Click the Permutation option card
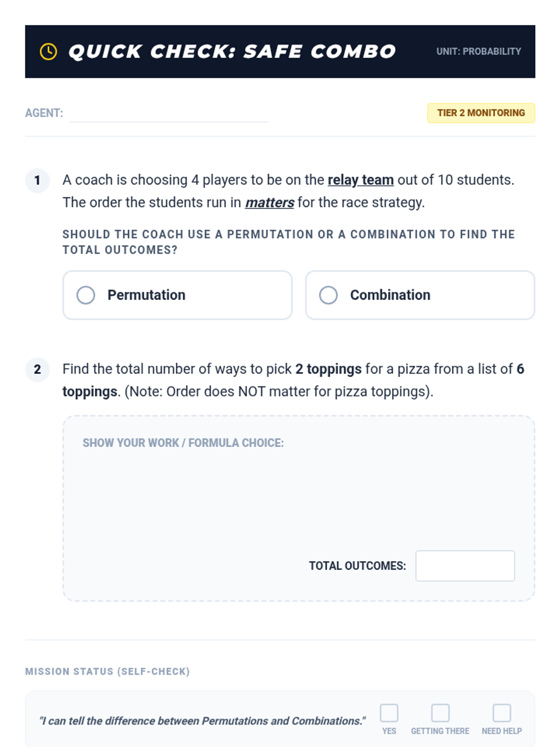 point(177,295)
